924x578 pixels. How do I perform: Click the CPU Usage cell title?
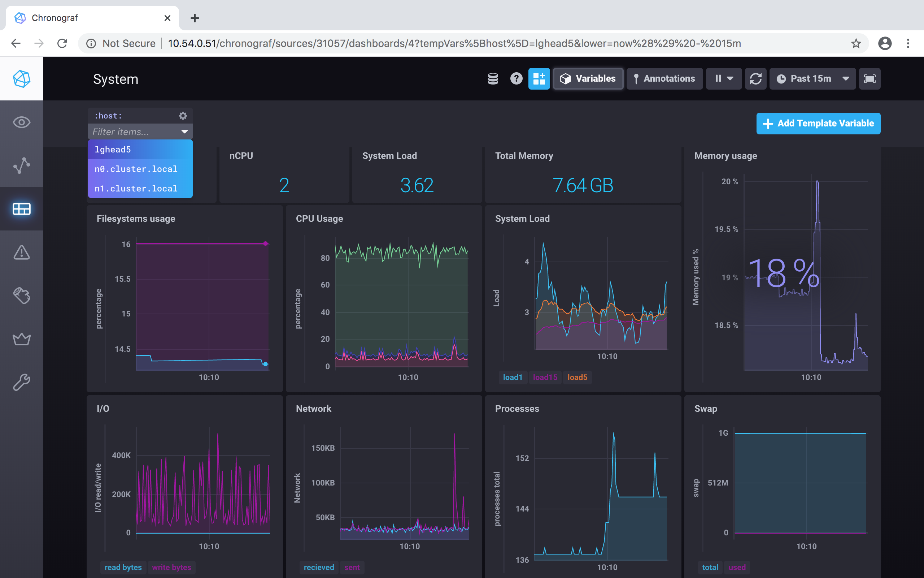click(x=319, y=219)
